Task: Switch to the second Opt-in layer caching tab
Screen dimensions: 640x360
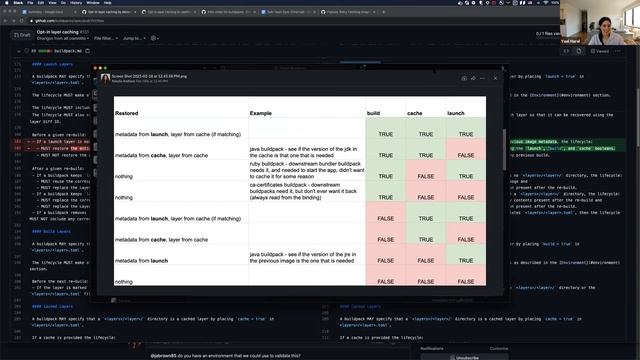Action: pos(169,12)
